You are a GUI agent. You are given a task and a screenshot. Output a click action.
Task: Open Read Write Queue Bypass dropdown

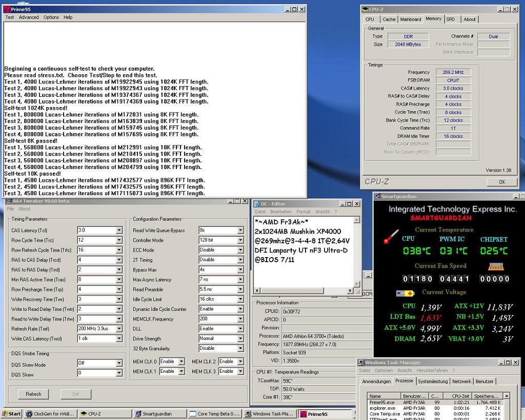click(x=240, y=230)
